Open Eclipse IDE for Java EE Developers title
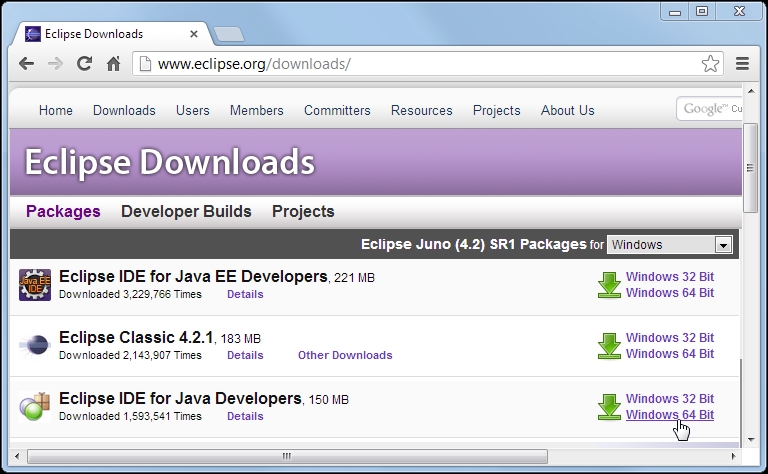 [x=193, y=277]
